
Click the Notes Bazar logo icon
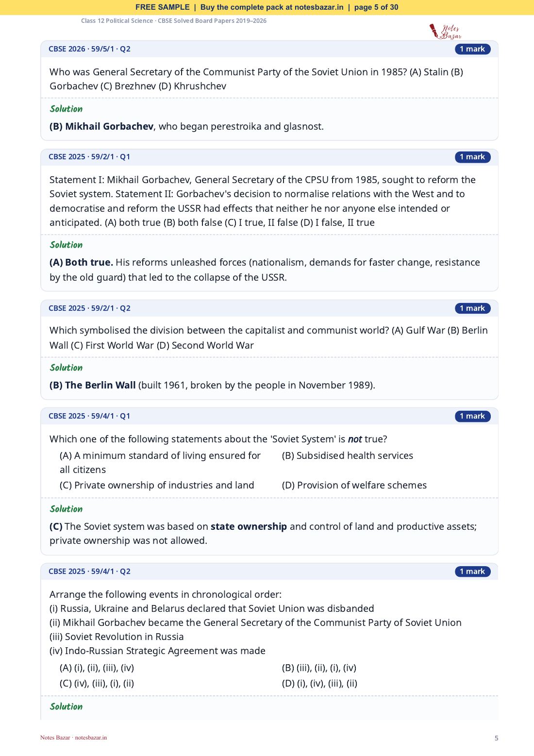coord(445,31)
